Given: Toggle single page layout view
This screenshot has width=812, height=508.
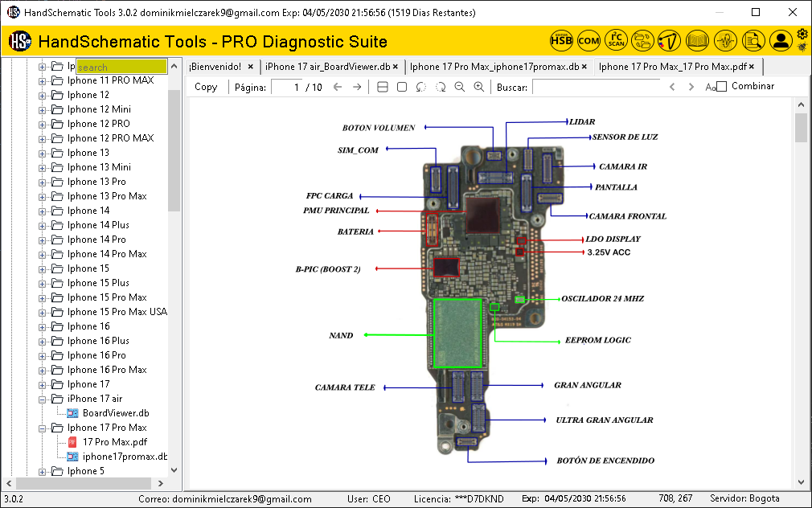Looking at the screenshot, I should [403, 86].
